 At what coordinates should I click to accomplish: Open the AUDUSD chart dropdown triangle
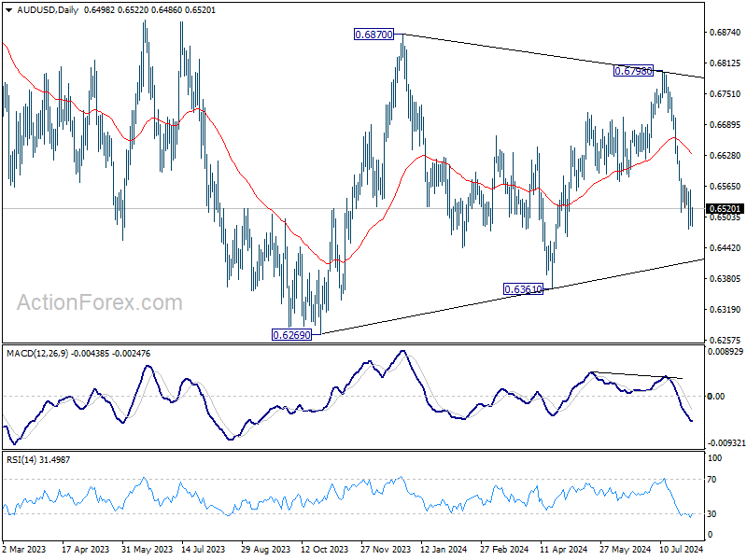click(9, 10)
